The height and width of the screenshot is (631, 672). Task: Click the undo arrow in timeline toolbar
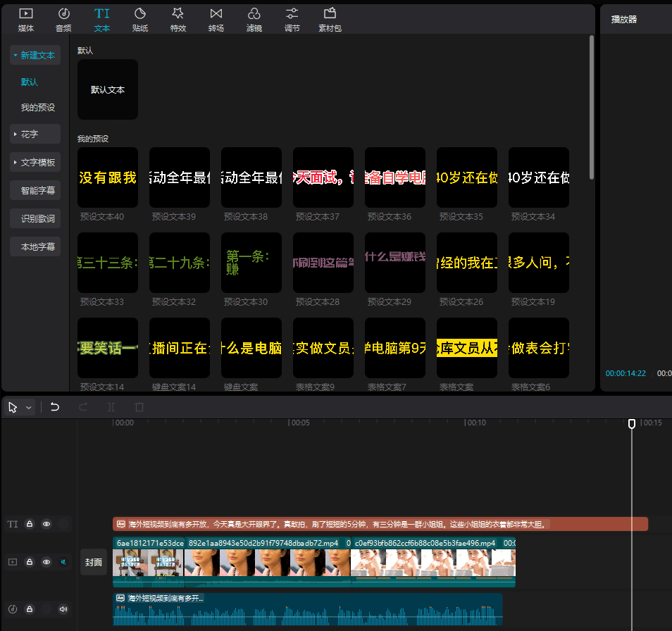55,407
